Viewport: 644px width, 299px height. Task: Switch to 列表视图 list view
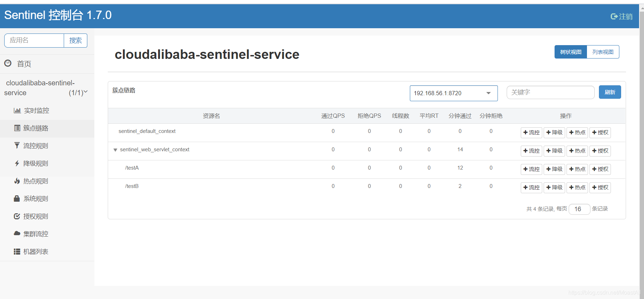pos(603,52)
